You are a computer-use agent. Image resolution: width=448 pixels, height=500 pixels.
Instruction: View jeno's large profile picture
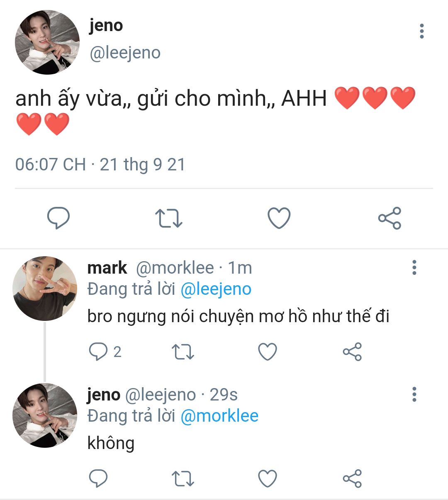pyautogui.click(x=47, y=42)
